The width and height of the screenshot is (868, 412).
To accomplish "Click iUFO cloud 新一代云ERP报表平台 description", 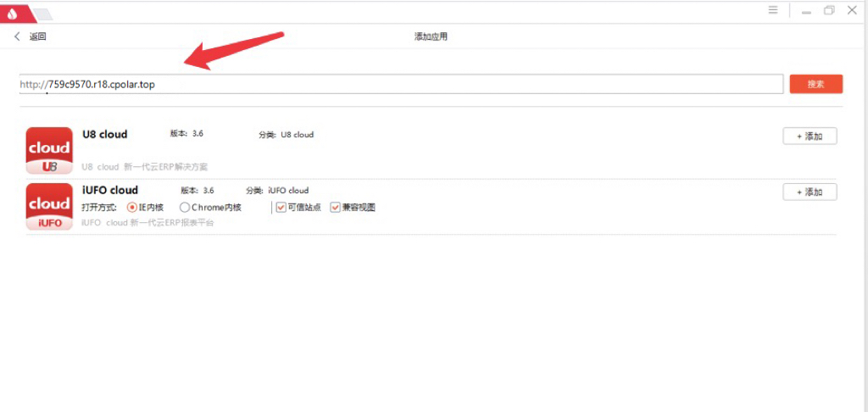I will [147, 223].
